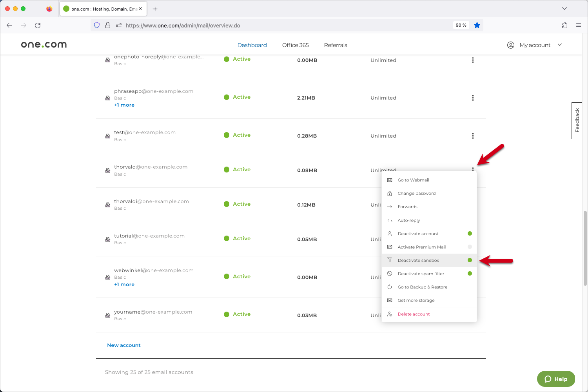Expand +1 more aliases under phraseapp
The image size is (588, 392).
(x=124, y=105)
